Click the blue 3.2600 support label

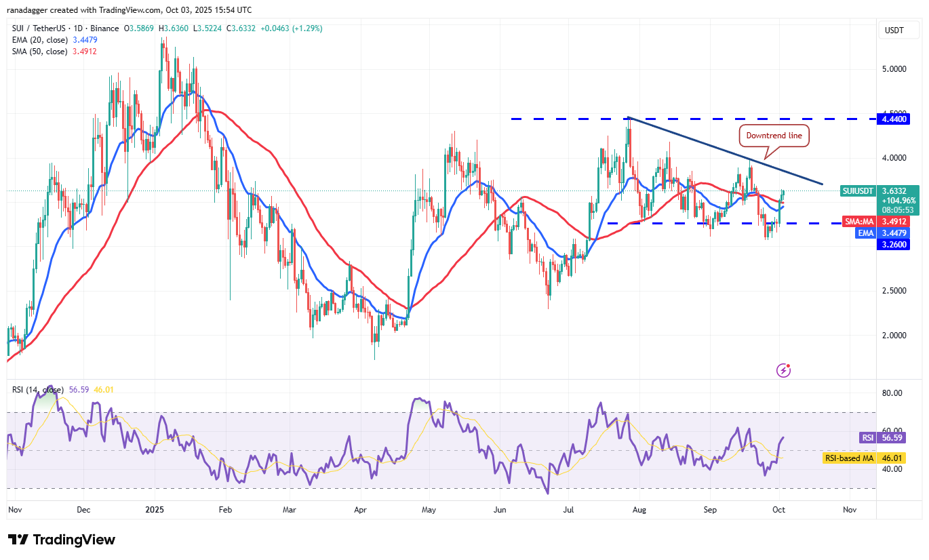point(894,245)
